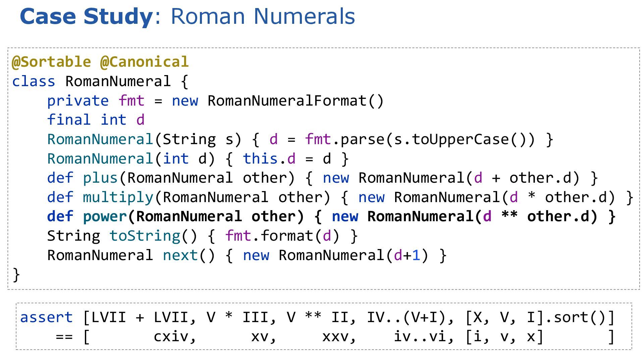Click the @Canonical annotation
The width and height of the screenshot is (644, 362).
(144, 62)
